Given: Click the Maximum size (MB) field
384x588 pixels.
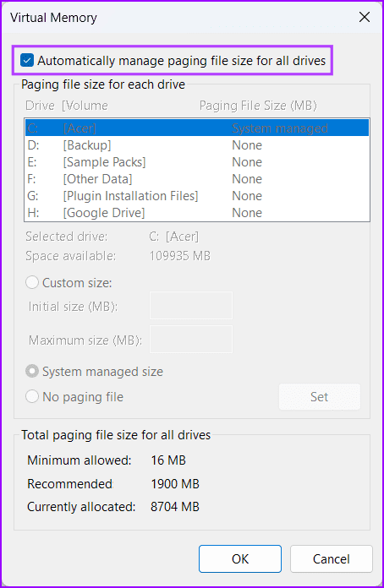Looking at the screenshot, I should 191,340.
